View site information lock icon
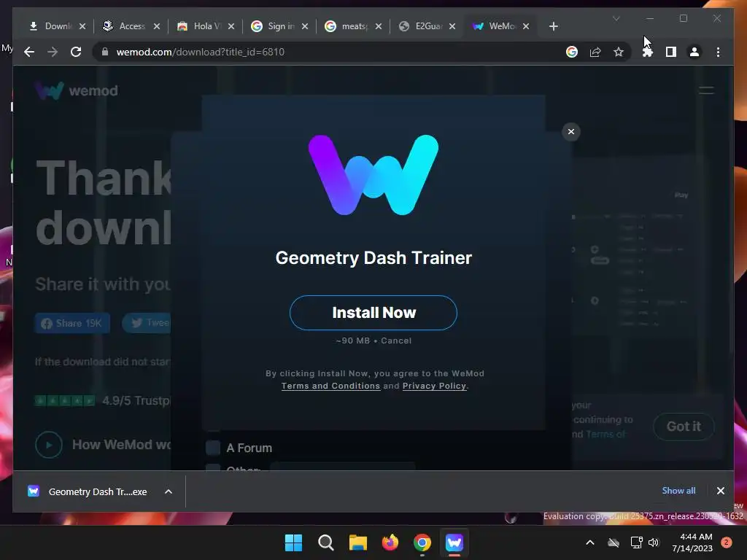 (105, 52)
